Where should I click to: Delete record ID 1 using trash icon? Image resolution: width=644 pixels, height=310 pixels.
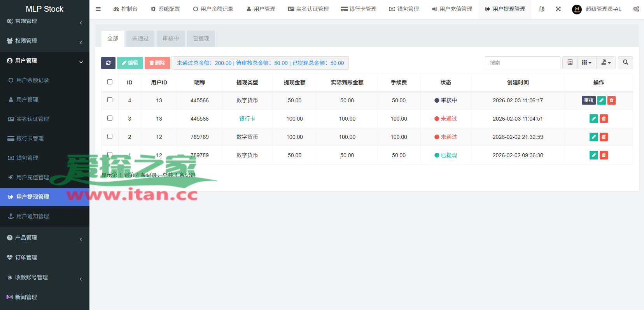pos(604,155)
